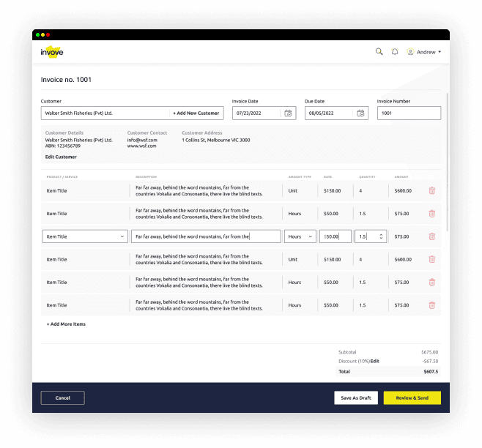Click the description input of edited row
482x448 pixels.
206,236
